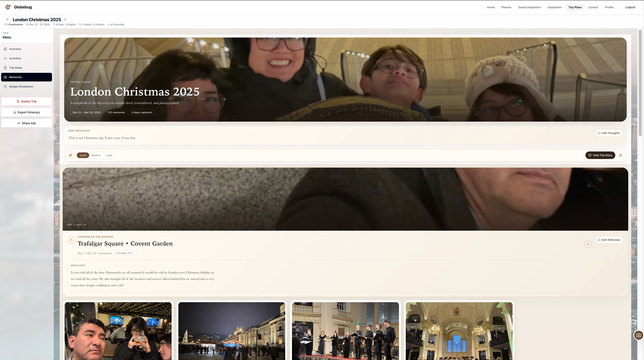
Task: Click the vertical page scrollbar
Action: coord(640,83)
